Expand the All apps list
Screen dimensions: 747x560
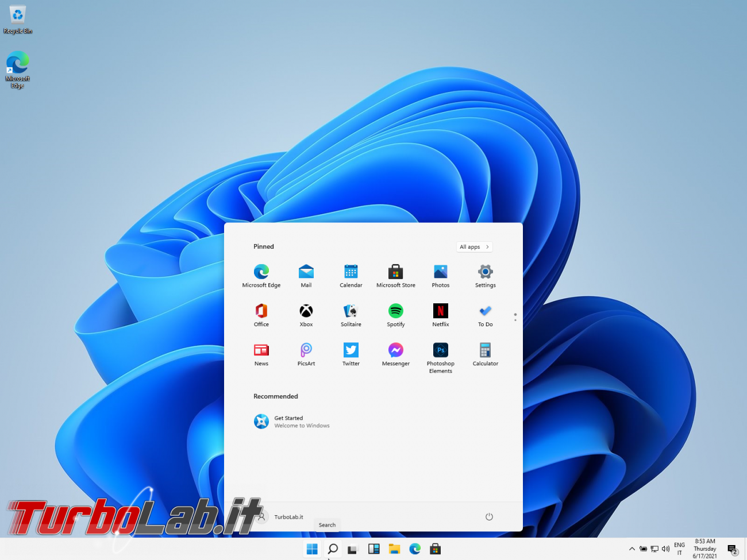[474, 247]
